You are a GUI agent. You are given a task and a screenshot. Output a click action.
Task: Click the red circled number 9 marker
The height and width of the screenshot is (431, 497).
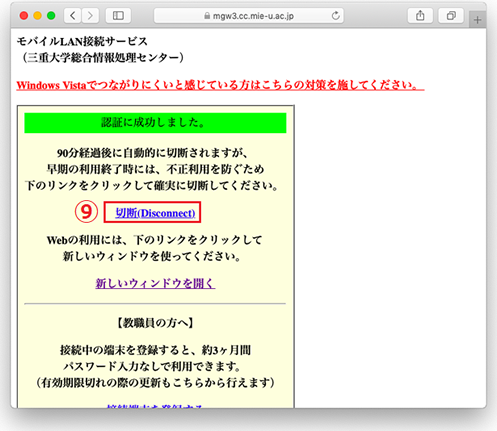click(x=86, y=212)
